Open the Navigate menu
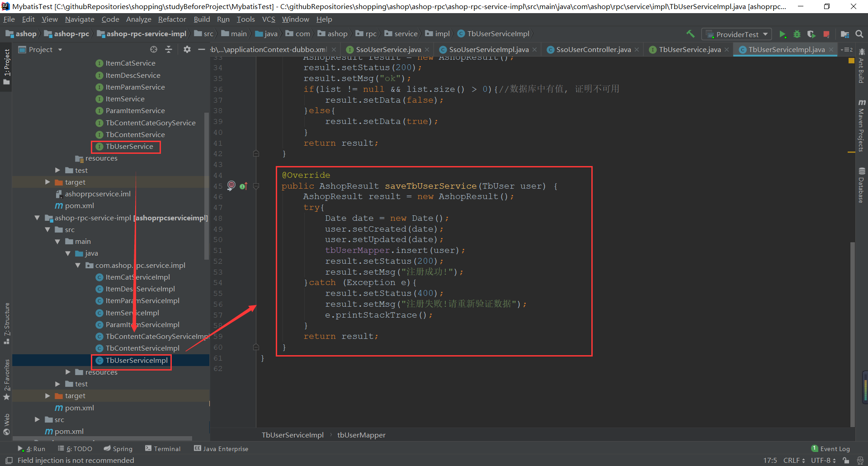 80,19
